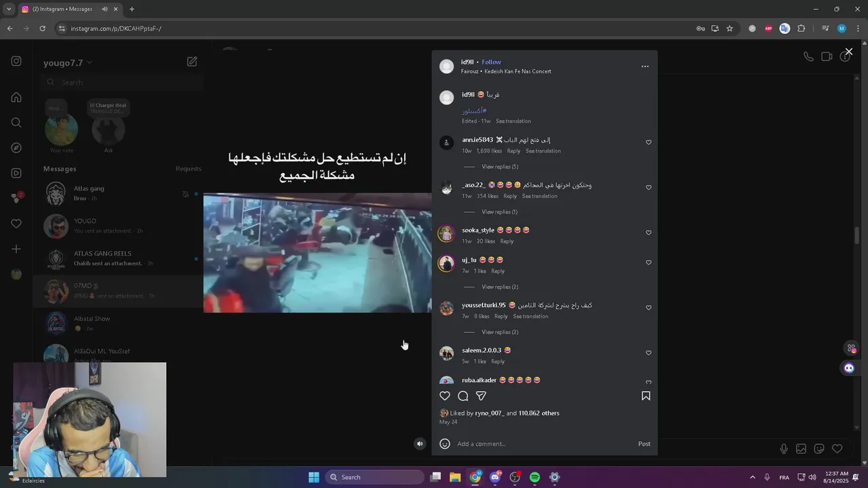Record voice clip microphone in chat
868x488 pixels.
point(783,449)
